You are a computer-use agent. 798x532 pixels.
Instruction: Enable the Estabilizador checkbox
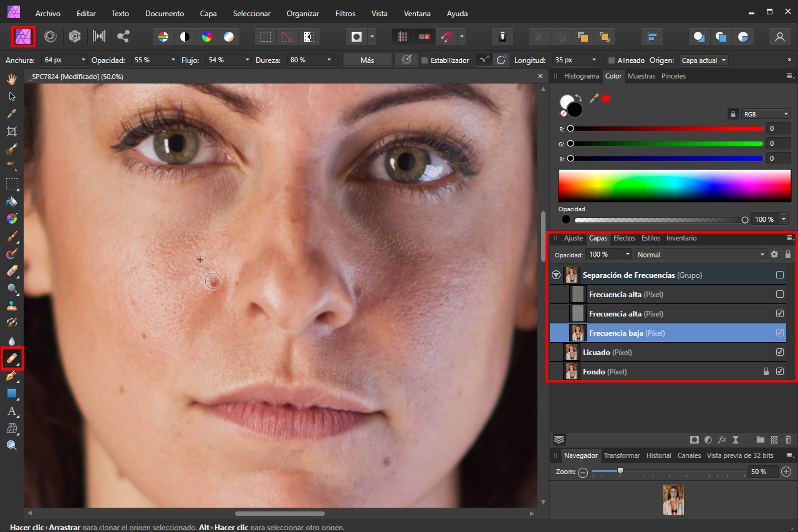pos(425,60)
